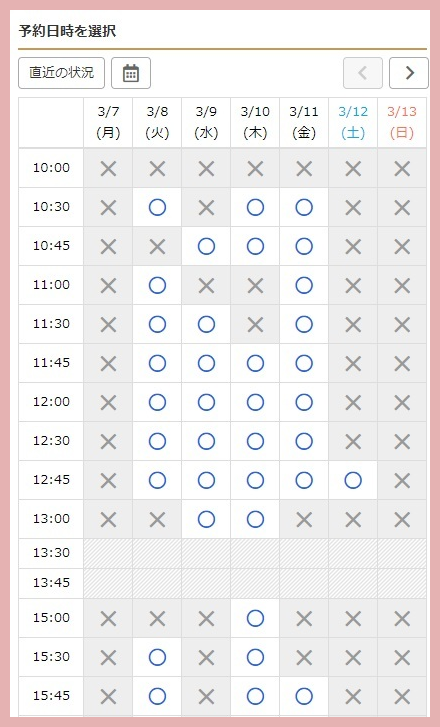Click unavailable X for 3/7 at 10:00
440x727 pixels.
click(x=108, y=168)
